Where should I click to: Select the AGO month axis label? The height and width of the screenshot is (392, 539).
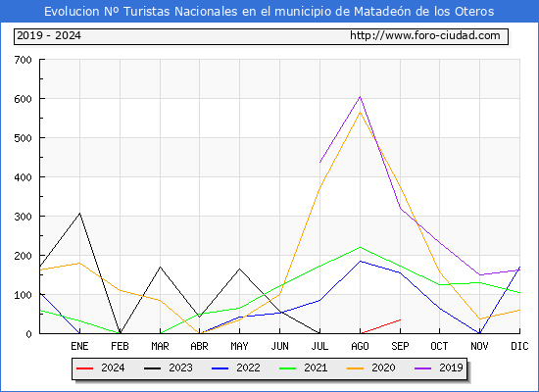point(360,346)
